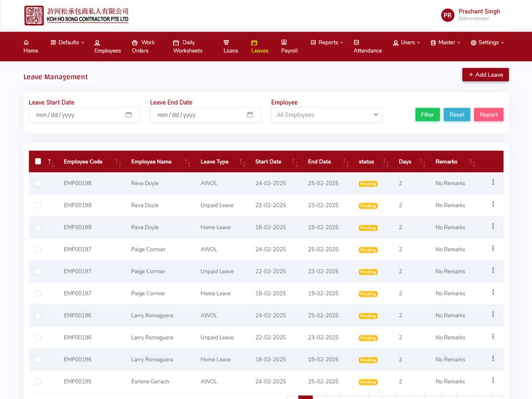
Task: Click the Leave End Date input field
Action: pos(206,115)
